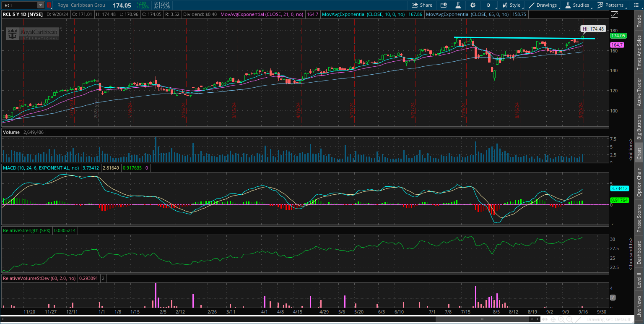The image size is (644, 324).
Task: Click the RCL symbol input field
Action: pos(20,5)
